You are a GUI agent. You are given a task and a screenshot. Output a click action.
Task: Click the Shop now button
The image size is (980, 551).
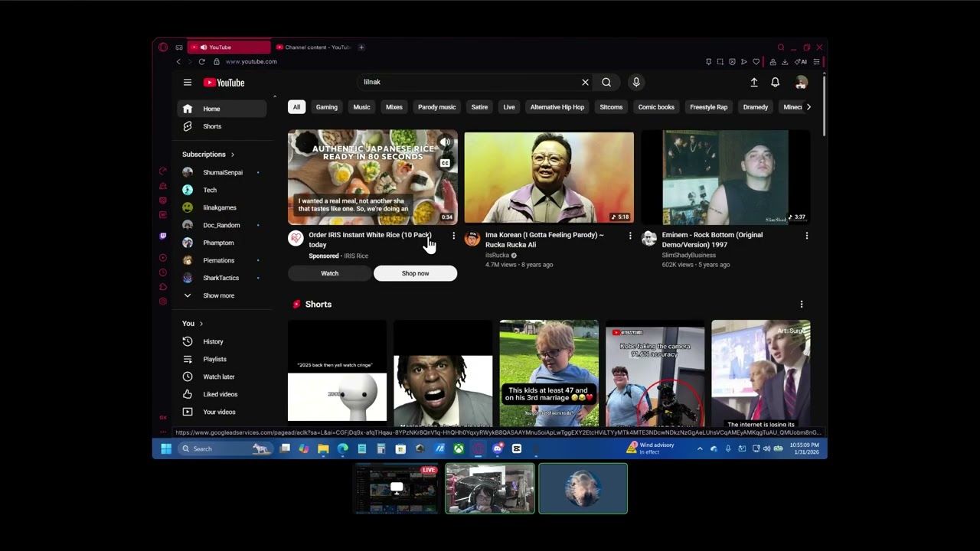click(415, 273)
